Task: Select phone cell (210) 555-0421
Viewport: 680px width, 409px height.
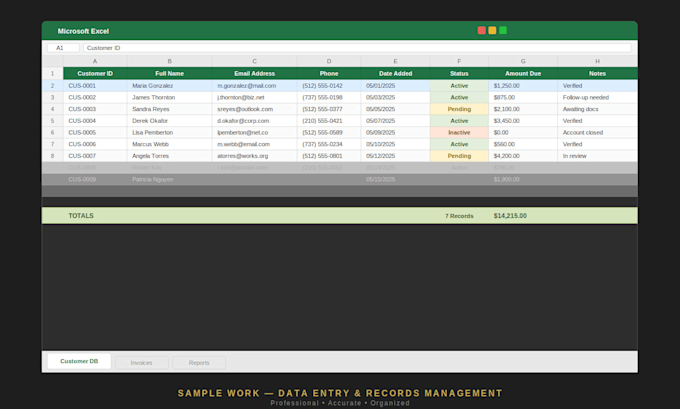Action: [x=329, y=121]
